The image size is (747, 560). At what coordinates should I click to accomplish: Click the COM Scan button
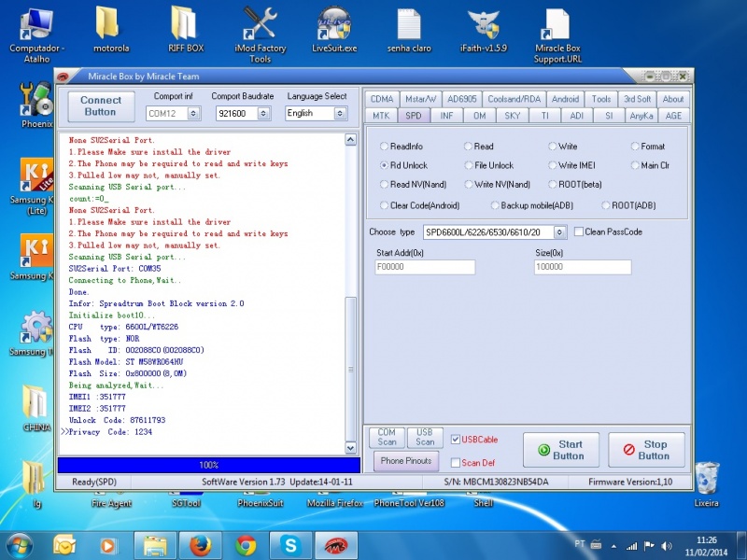[x=387, y=437]
